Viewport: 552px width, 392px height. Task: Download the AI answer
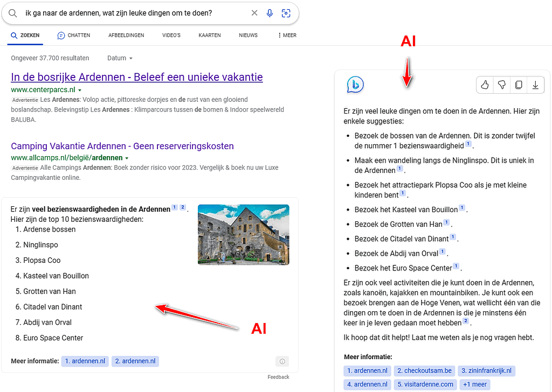point(535,85)
